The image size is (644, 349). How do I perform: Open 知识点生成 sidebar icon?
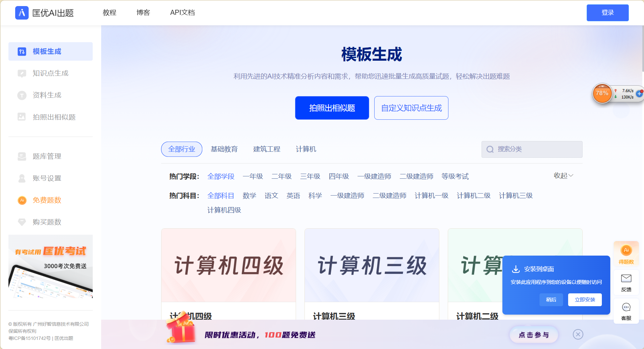pyautogui.click(x=22, y=73)
